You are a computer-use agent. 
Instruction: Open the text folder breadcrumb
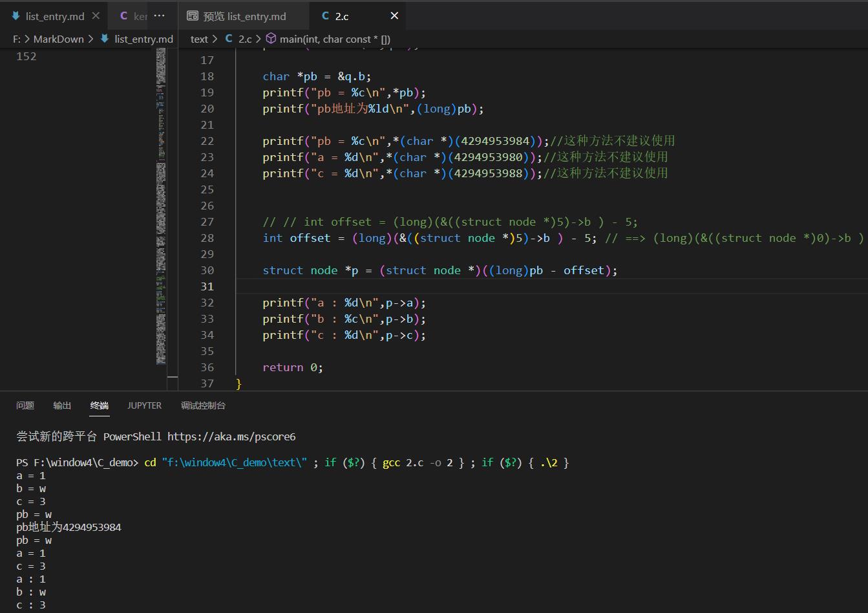click(199, 39)
